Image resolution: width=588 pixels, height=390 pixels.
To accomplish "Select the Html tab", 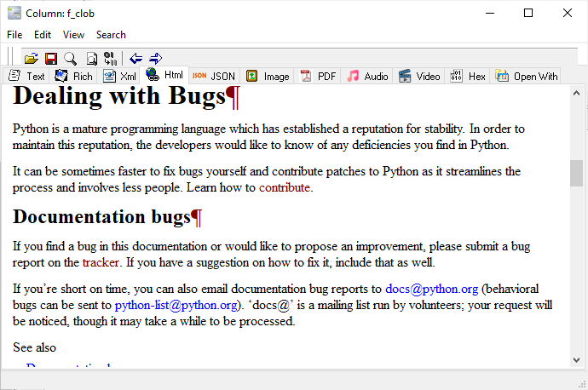I will click(164, 75).
